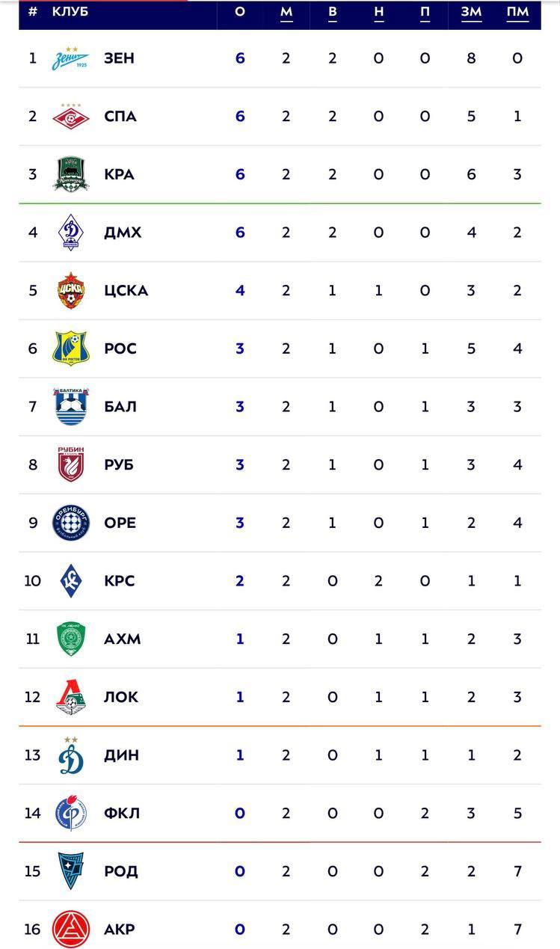The image size is (560, 949).
Task: Open the Akron red circle logo
Action: pyautogui.click(x=70, y=929)
